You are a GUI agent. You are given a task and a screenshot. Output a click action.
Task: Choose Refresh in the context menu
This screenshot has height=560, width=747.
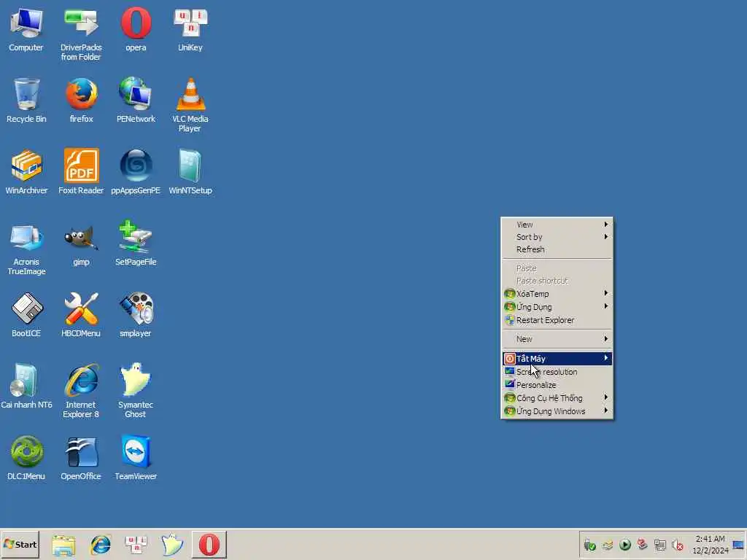[557, 249]
